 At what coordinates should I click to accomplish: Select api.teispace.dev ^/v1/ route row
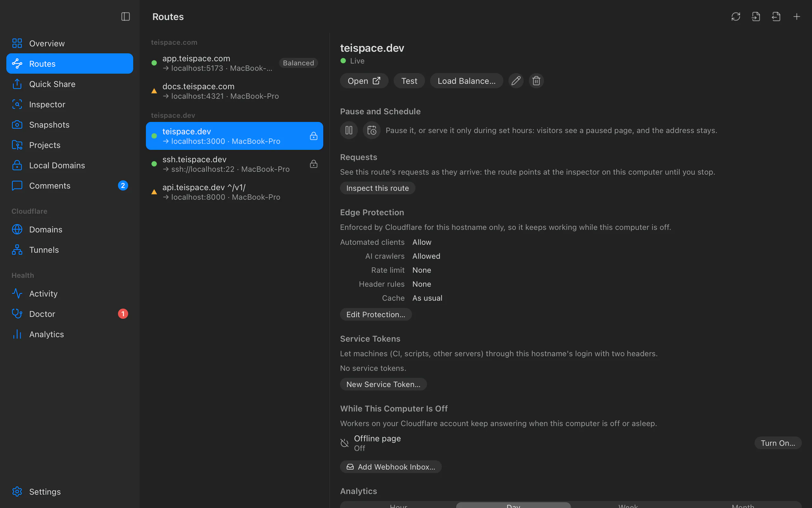pyautogui.click(x=234, y=192)
